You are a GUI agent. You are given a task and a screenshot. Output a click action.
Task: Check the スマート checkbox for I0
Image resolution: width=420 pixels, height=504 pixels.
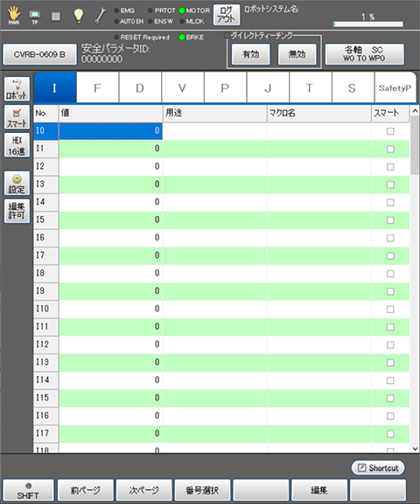(390, 131)
